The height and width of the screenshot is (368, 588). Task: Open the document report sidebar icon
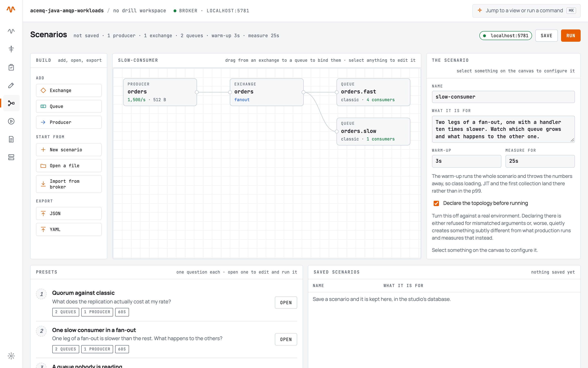11,139
